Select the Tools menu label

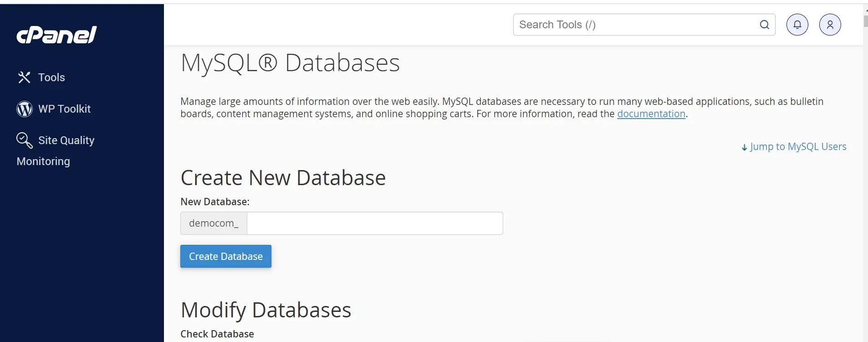click(x=51, y=78)
